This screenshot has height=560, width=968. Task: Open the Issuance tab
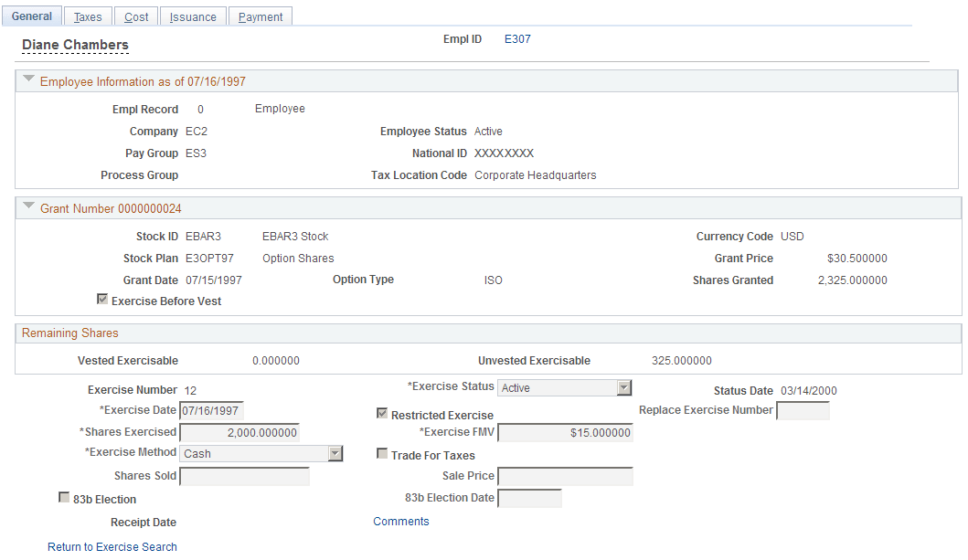click(x=193, y=16)
